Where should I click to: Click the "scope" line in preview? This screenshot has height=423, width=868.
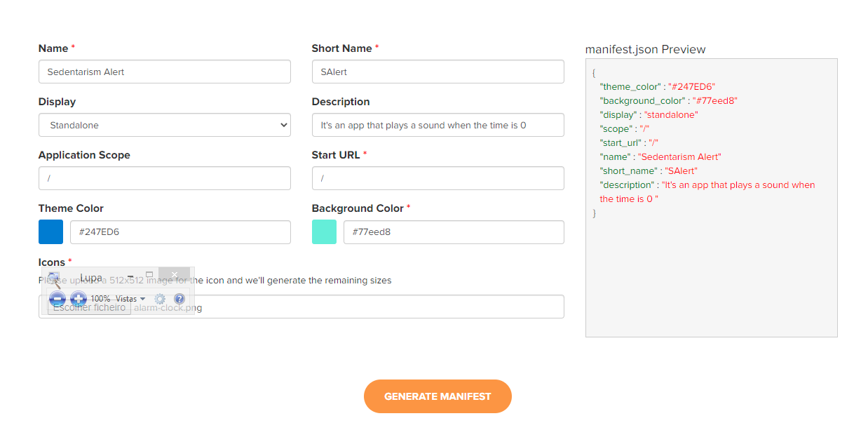625,129
